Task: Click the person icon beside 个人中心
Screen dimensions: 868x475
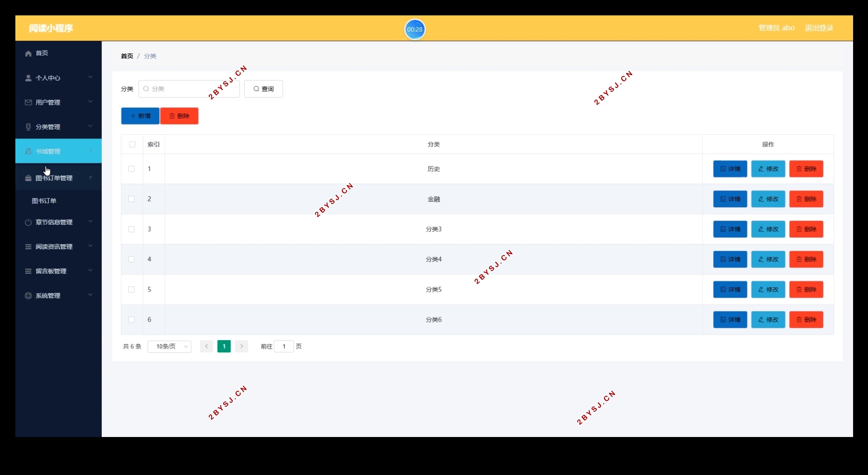Action: coord(28,78)
